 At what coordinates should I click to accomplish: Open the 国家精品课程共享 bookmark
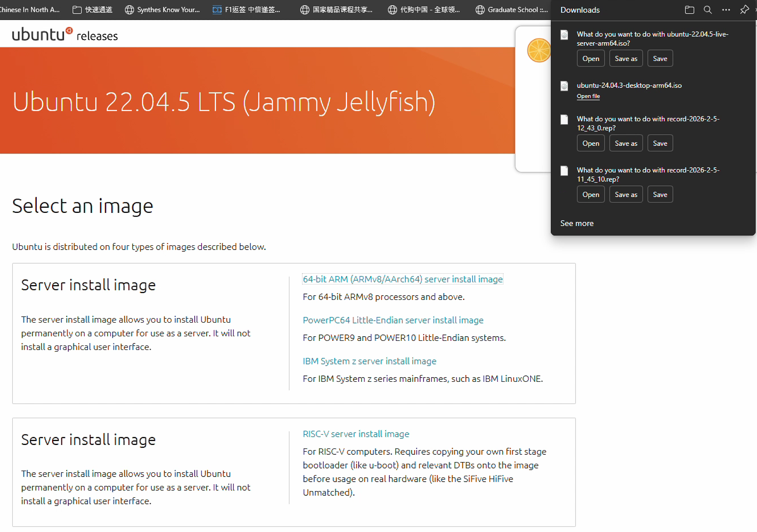click(336, 9)
